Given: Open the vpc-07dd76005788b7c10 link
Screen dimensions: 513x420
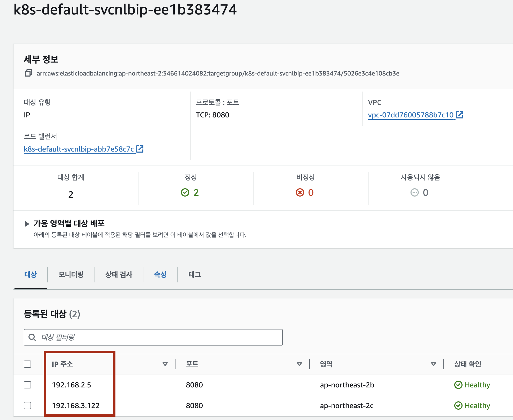Looking at the screenshot, I should click(411, 115).
